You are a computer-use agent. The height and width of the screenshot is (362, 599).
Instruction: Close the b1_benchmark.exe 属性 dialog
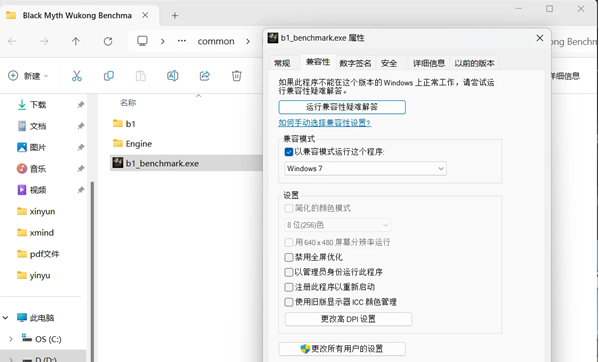[x=539, y=38]
